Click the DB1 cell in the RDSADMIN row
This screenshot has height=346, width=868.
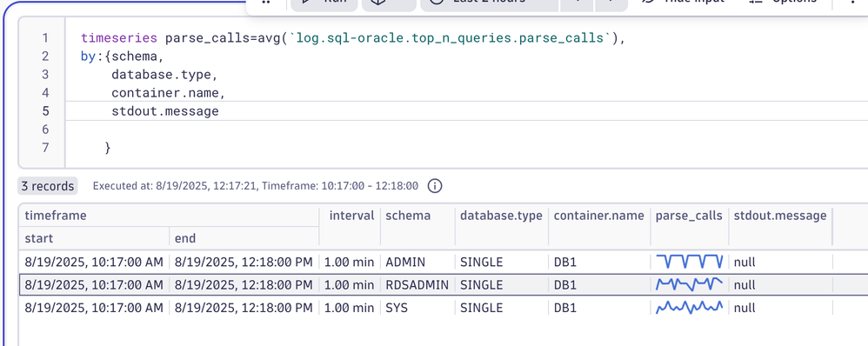pyautogui.click(x=599, y=284)
